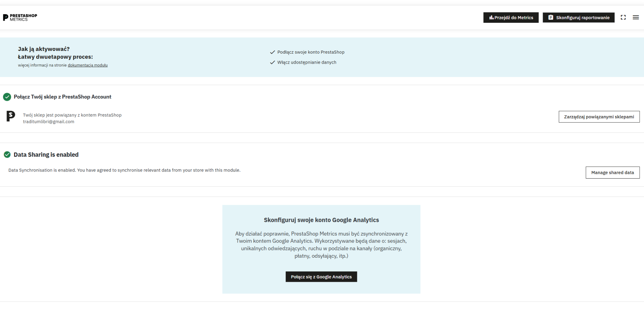The width and height of the screenshot is (644, 323).
Task: Click the email traditumlibri@gmail.com
Action: [49, 122]
